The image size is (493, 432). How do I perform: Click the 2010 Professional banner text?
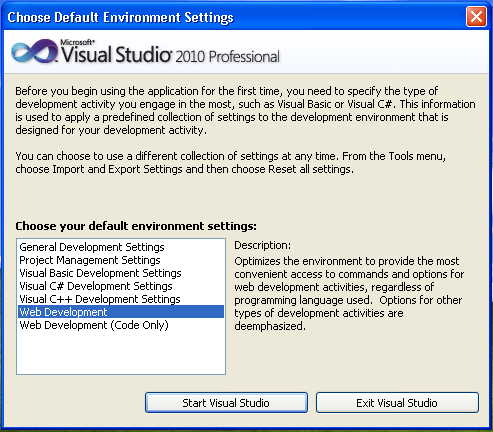(227, 56)
